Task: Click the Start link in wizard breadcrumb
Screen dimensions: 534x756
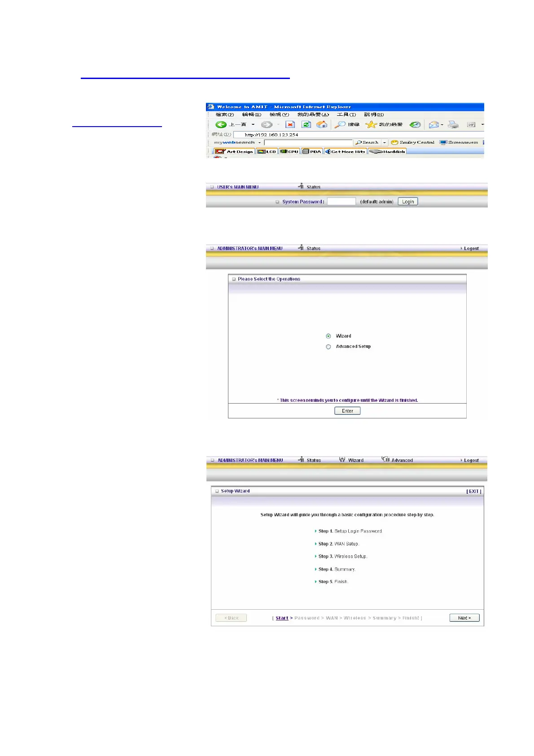Action: (282, 618)
